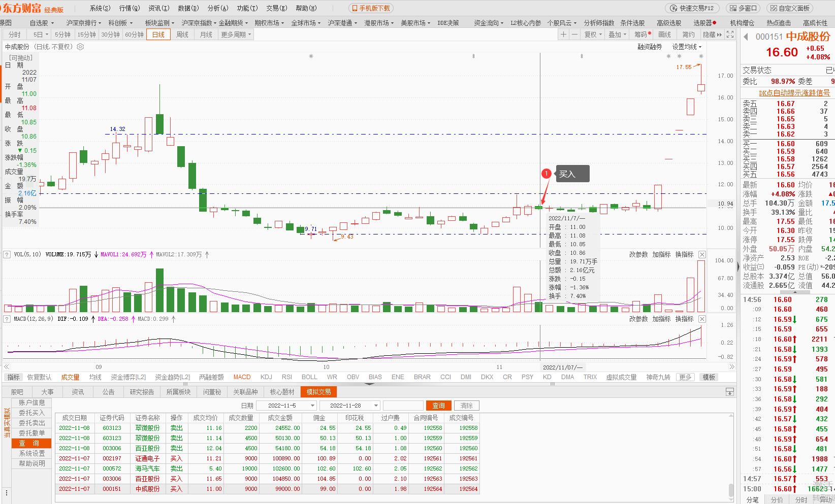
Task: Click 改参数 on VOL panel
Action: click(x=638, y=254)
